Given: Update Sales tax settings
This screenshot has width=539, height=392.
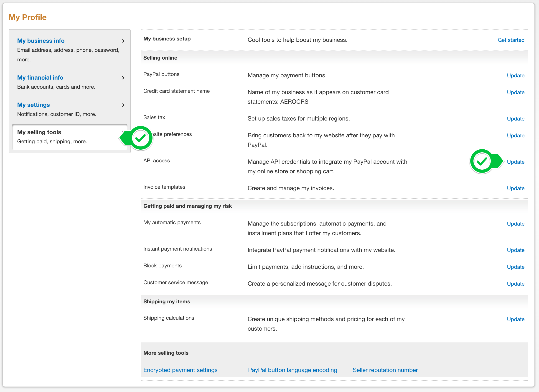Looking at the screenshot, I should (x=516, y=119).
